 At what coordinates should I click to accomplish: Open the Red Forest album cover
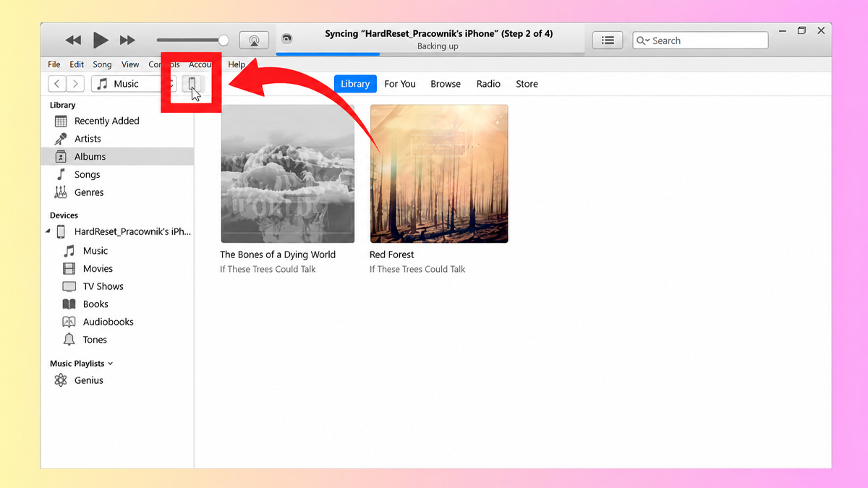pos(439,174)
